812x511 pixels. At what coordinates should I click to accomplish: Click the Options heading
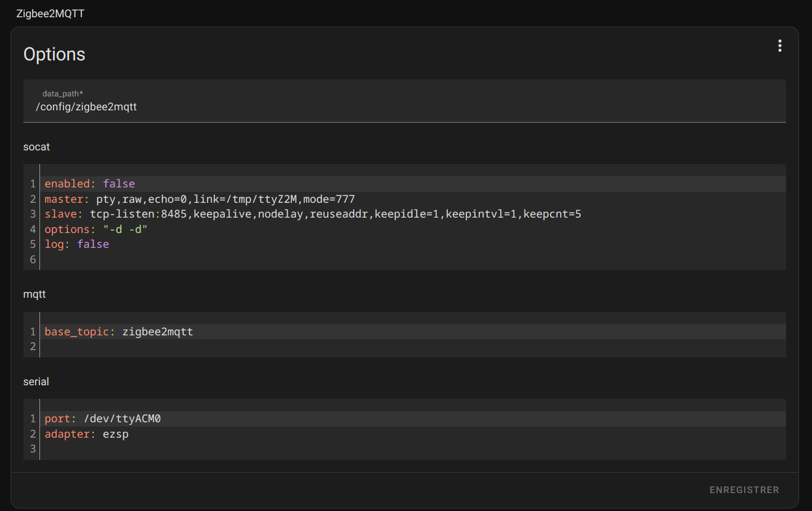click(x=54, y=54)
